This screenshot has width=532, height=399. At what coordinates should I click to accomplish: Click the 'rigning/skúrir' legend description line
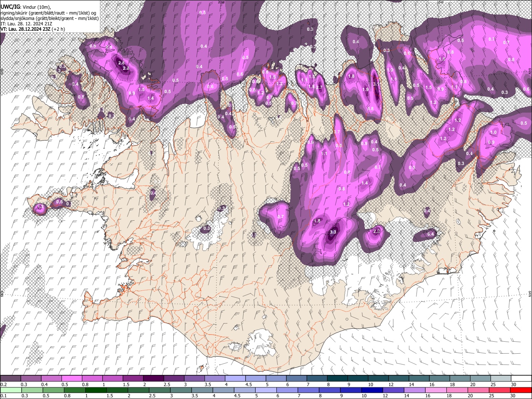[x=49, y=13]
